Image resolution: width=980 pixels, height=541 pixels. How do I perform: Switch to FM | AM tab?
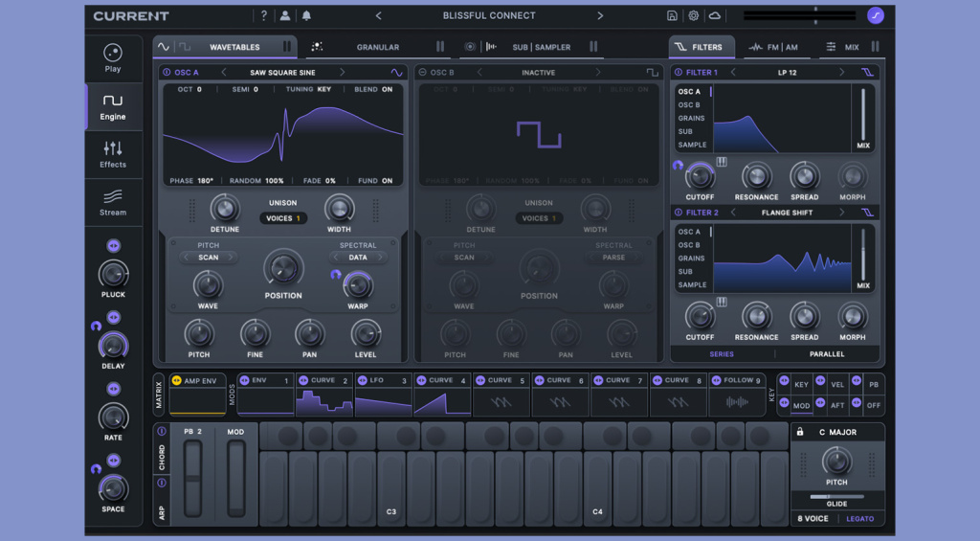[x=773, y=47]
